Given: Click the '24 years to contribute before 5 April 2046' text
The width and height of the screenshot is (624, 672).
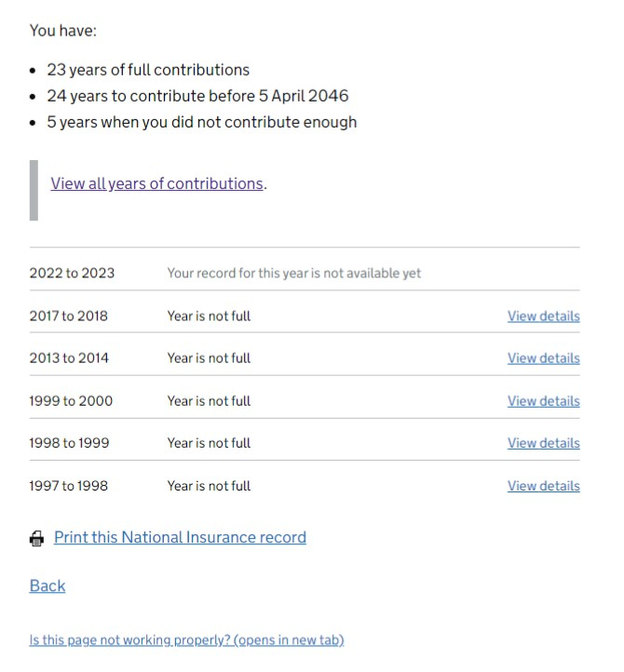Looking at the screenshot, I should tap(197, 96).
